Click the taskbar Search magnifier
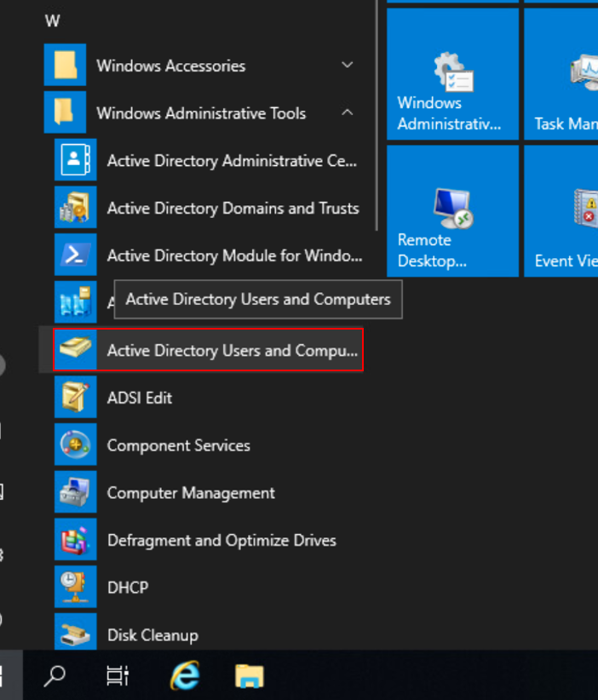The image size is (598, 700). [55, 676]
